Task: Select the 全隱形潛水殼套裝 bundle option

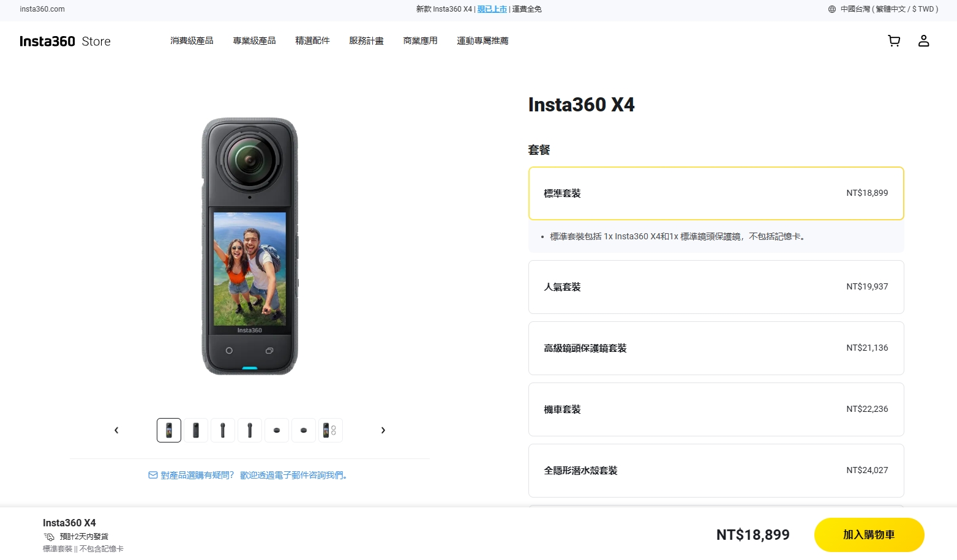Action: 716,471
